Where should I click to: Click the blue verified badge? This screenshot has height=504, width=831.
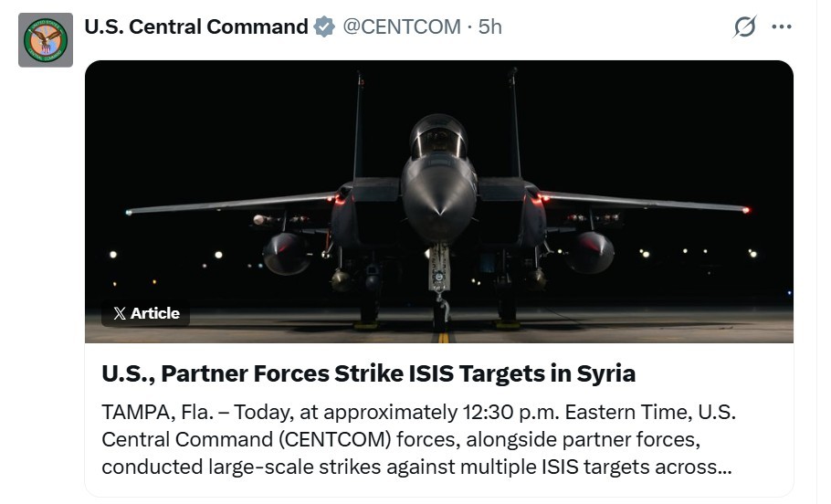[324, 27]
